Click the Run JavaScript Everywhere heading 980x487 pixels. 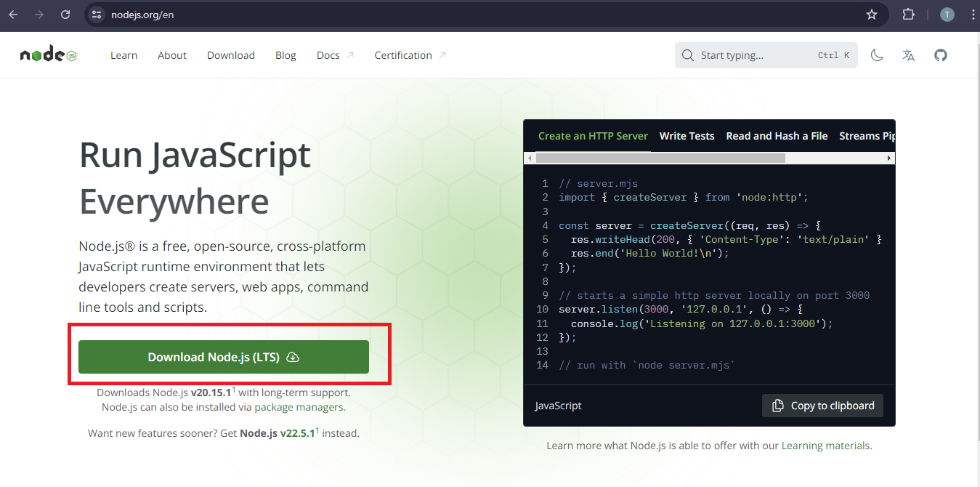(195, 178)
